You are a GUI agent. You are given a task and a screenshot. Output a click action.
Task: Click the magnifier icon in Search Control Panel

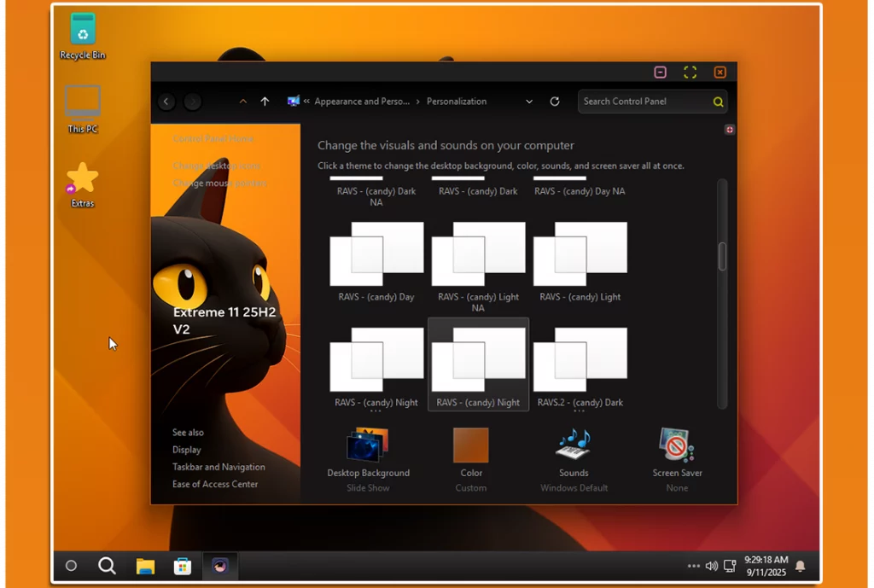pos(719,102)
